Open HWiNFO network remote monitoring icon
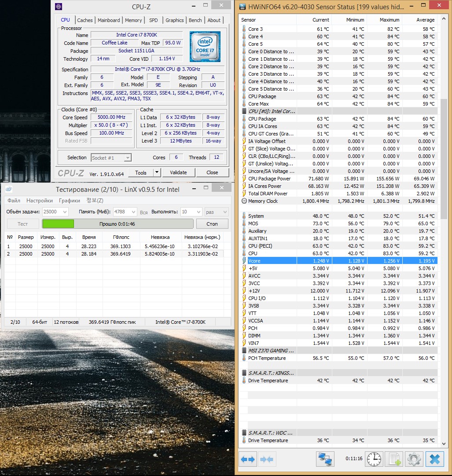The height and width of the screenshot is (476, 452). pyautogui.click(x=325, y=459)
